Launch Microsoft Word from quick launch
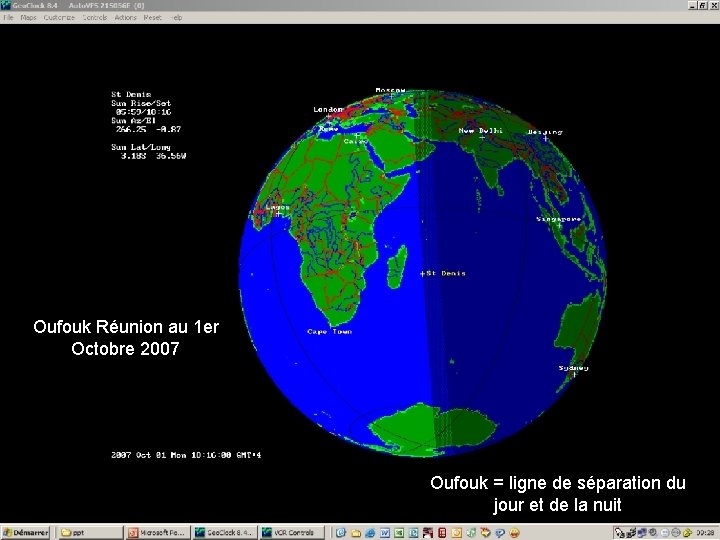 pyautogui.click(x=385, y=533)
